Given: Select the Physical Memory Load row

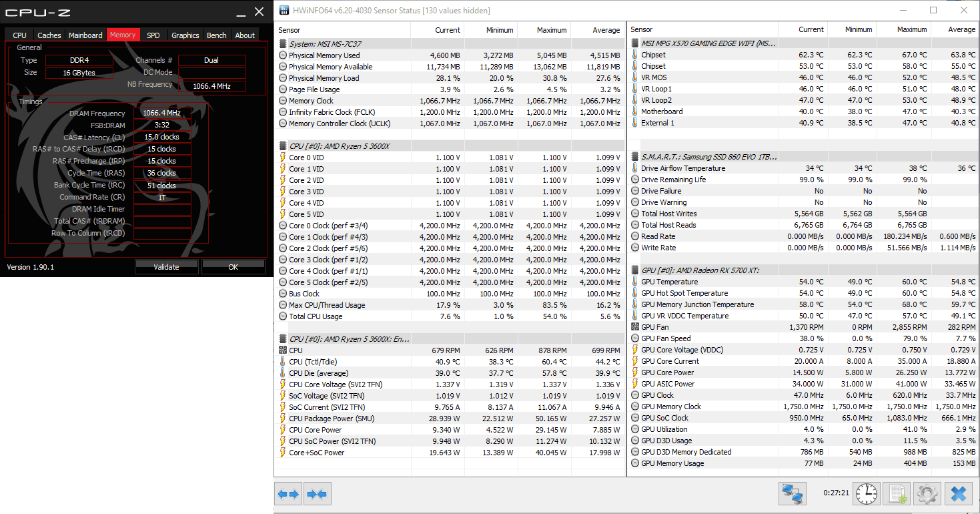Looking at the screenshot, I should point(450,78).
